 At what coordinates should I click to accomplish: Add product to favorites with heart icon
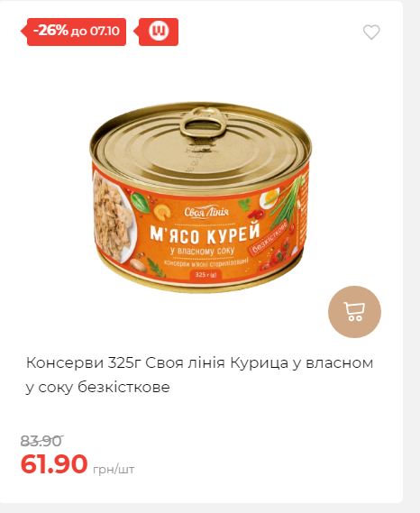click(371, 32)
